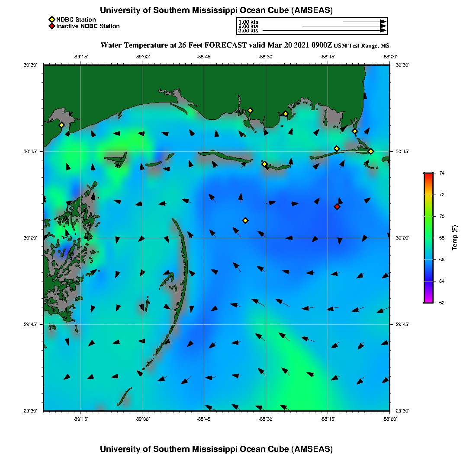
Task: Click red diamond beside 'Inactive NDBC Station' legend
Action: 51,26
